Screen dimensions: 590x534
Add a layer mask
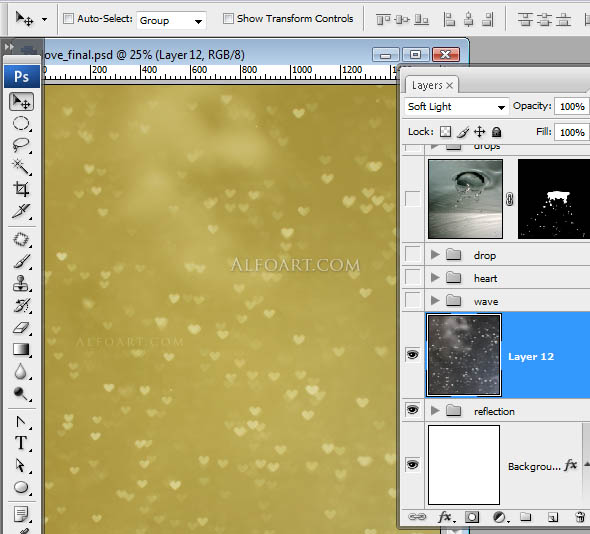click(x=472, y=517)
